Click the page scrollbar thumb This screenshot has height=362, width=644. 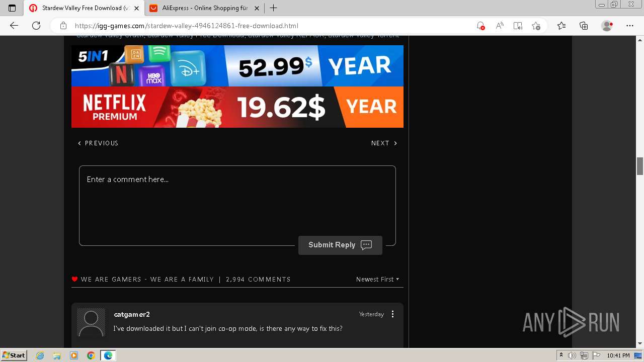pyautogui.click(x=640, y=166)
